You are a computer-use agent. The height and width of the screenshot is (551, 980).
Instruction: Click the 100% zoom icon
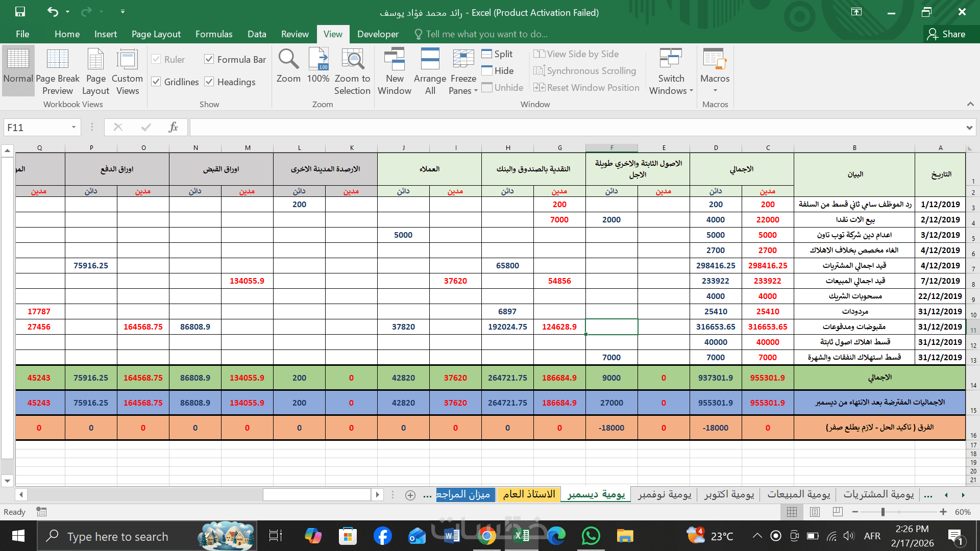click(318, 60)
